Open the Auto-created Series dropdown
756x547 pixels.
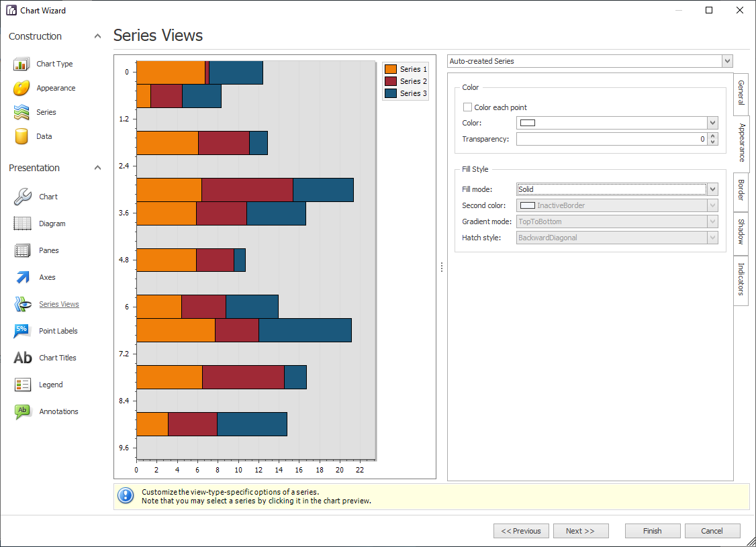[x=726, y=60]
